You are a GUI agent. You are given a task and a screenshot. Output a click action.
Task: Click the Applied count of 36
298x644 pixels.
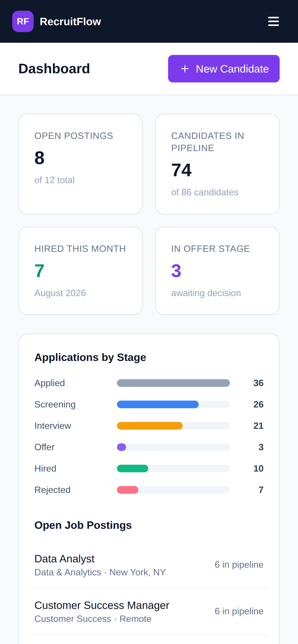tap(258, 383)
